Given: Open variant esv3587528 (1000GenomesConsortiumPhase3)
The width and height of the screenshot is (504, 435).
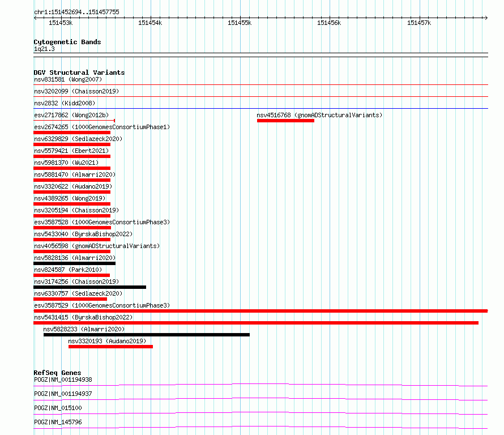Looking at the screenshot, I should [102, 222].
